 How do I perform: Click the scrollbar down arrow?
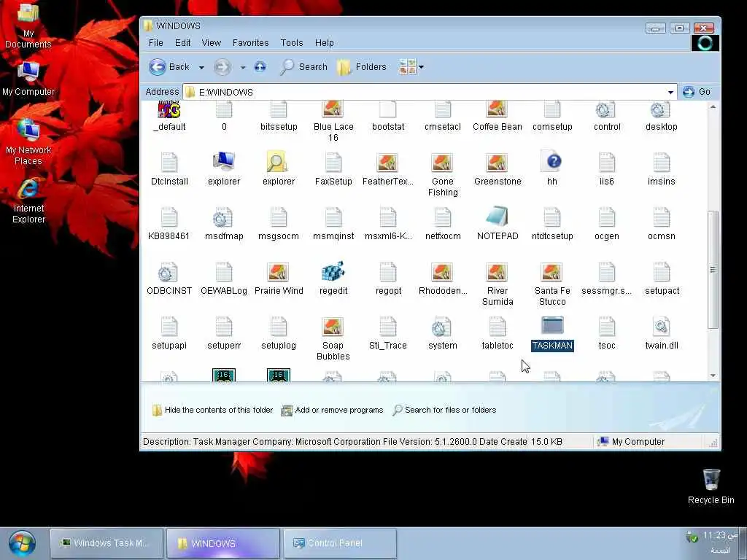pos(713,376)
